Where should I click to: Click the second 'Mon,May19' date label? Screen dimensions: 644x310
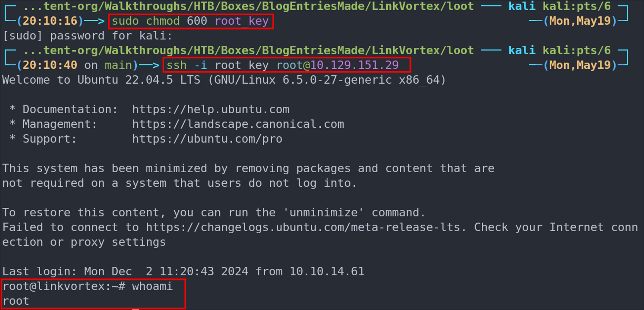click(580, 65)
